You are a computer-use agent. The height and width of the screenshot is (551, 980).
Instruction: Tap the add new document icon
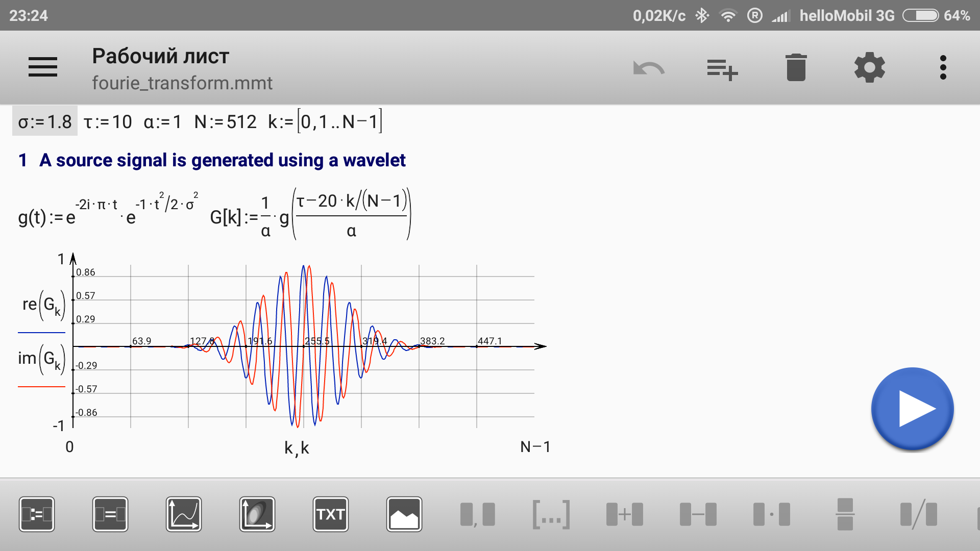722,69
